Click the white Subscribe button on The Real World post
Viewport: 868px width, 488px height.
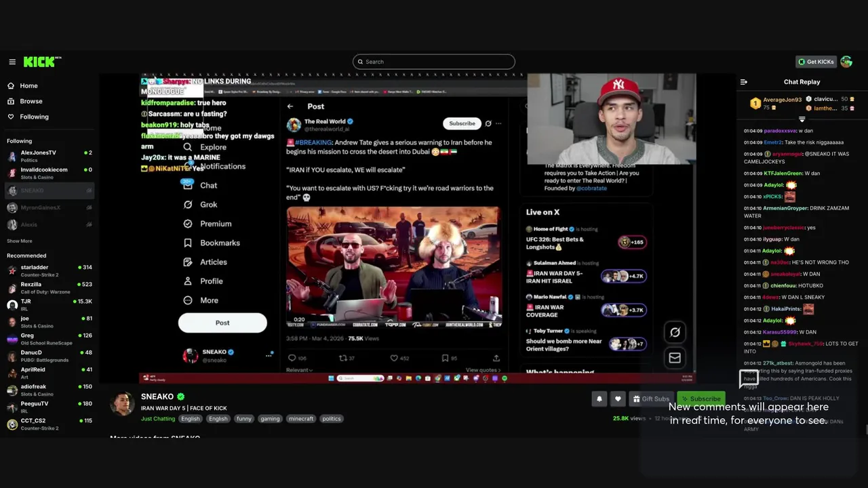click(x=462, y=123)
